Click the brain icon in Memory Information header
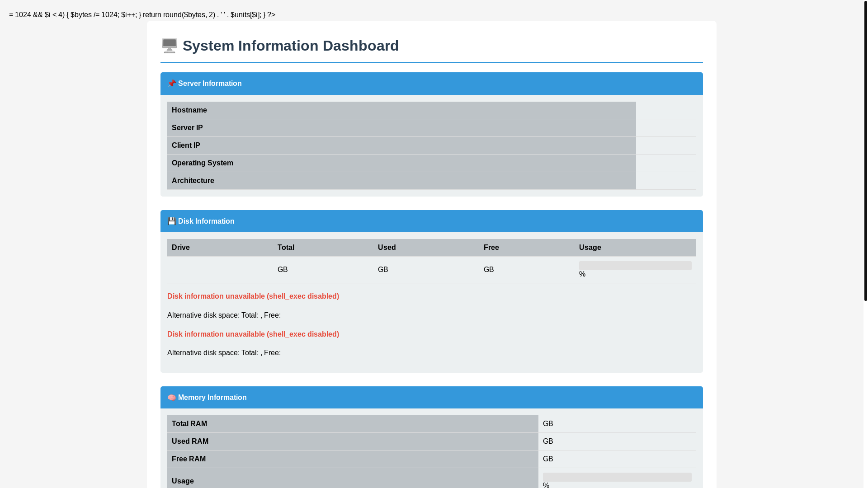Screen dimensions: 868x488 click(x=172, y=398)
